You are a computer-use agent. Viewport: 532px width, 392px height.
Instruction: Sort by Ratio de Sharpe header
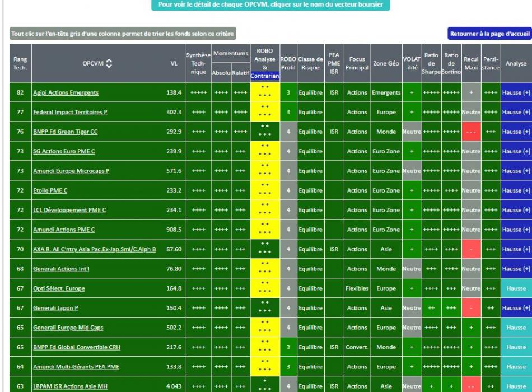click(x=431, y=63)
